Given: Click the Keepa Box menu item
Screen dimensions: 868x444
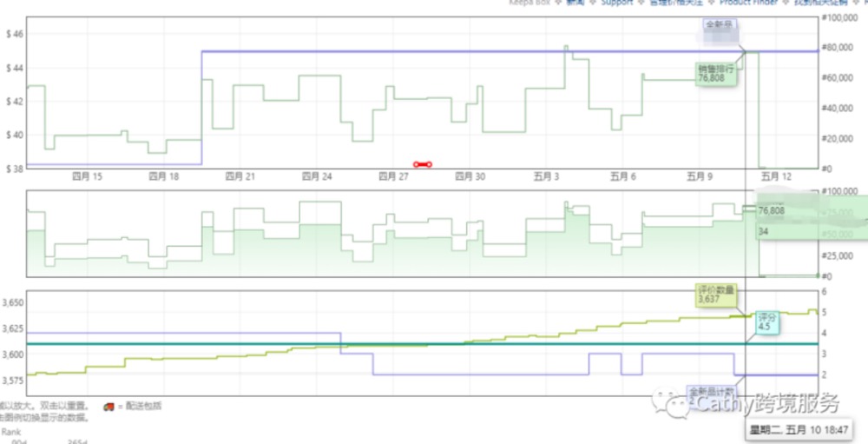Looking at the screenshot, I should (x=540, y=3).
